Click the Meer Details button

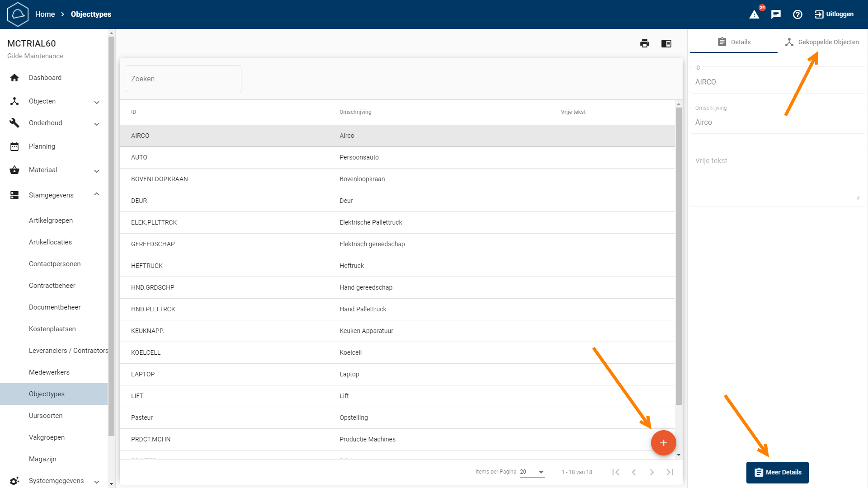[x=777, y=472]
